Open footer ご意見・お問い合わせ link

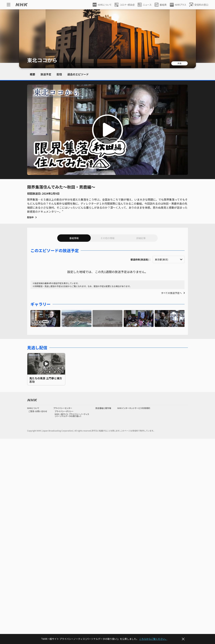(x=38, y=411)
